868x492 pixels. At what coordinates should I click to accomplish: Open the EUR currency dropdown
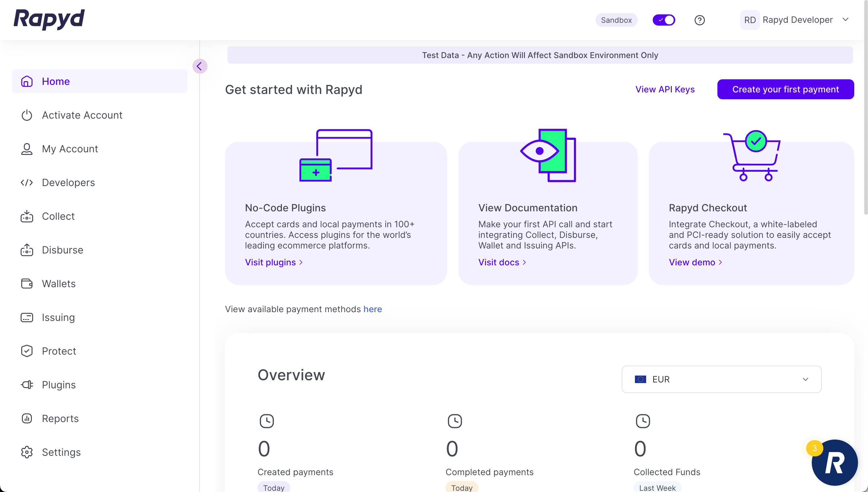click(x=721, y=379)
